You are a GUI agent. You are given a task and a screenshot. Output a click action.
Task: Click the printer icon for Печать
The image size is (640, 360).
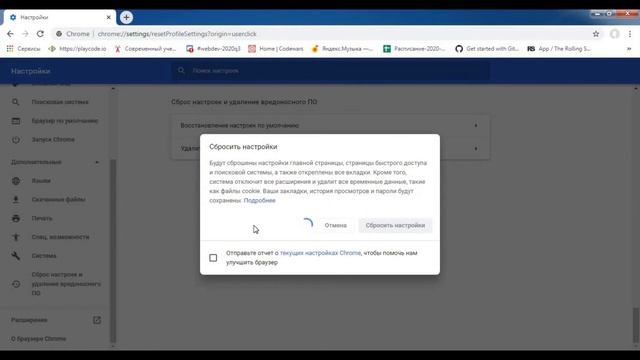pyautogui.click(x=16, y=218)
